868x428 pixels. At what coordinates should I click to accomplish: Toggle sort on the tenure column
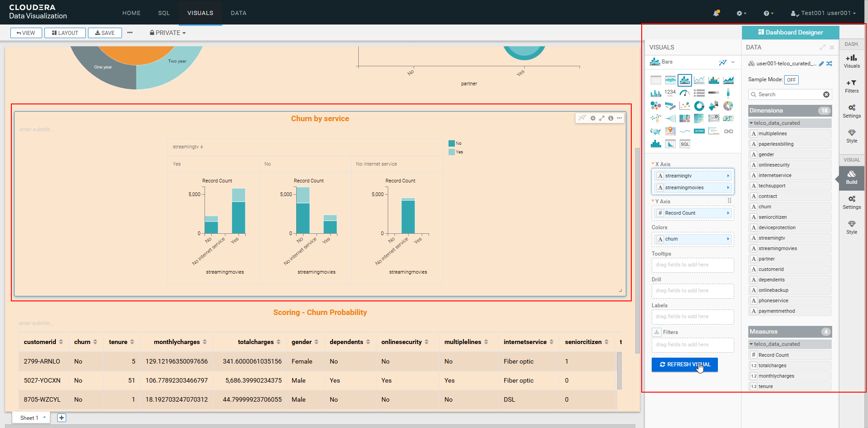click(x=132, y=342)
